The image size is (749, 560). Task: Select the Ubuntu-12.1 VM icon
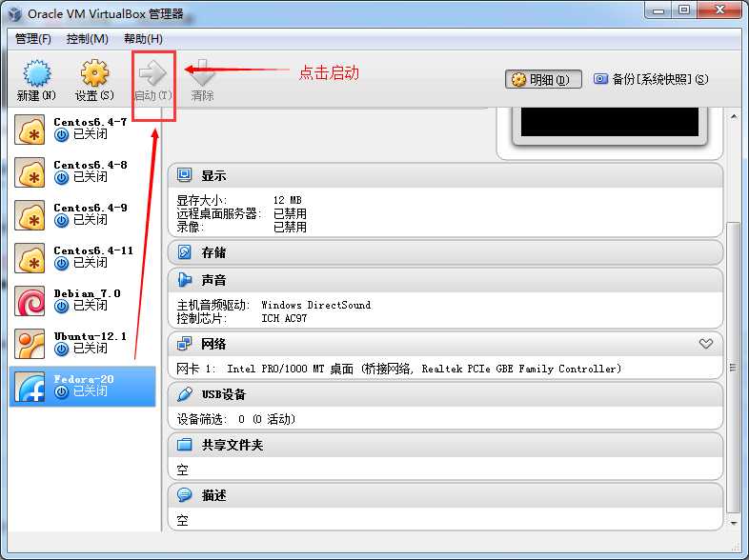coord(30,344)
